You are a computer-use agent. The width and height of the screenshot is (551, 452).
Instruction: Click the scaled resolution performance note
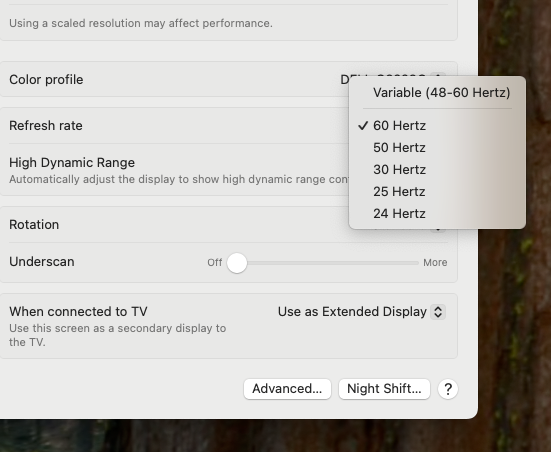(x=141, y=23)
